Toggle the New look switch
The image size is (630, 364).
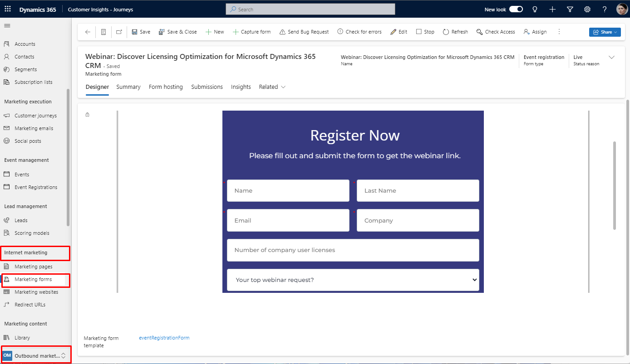tap(516, 9)
